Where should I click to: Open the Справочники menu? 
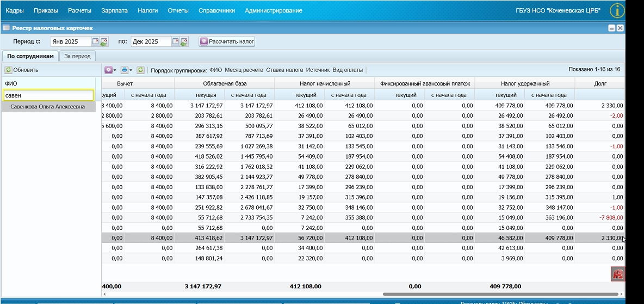click(x=216, y=11)
